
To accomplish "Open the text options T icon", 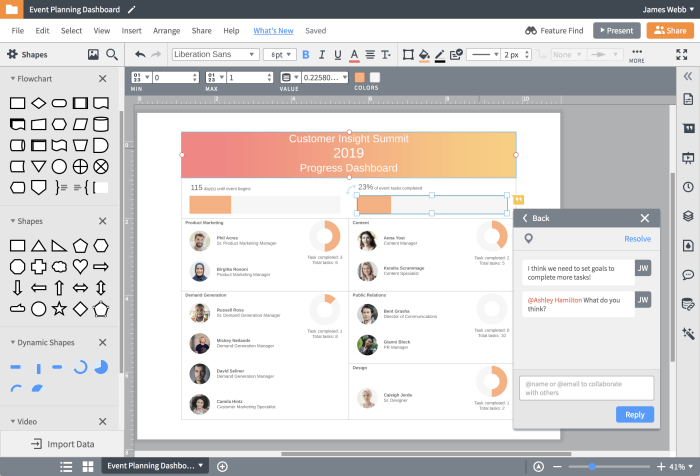I will [x=386, y=54].
